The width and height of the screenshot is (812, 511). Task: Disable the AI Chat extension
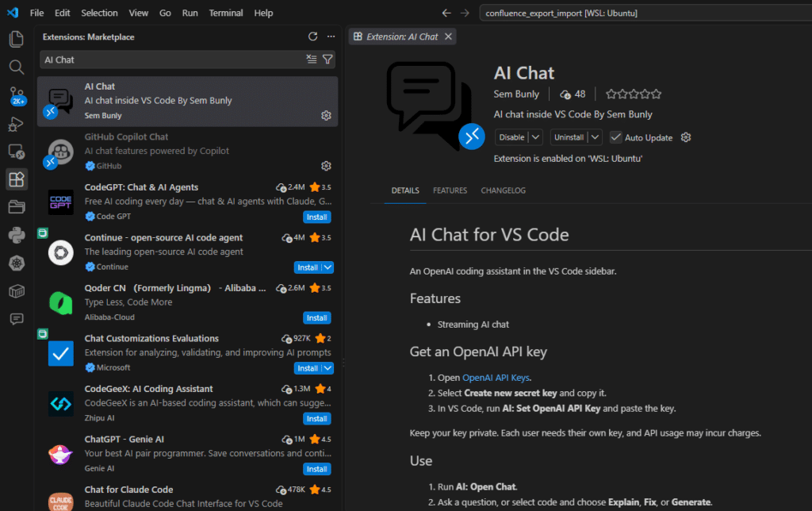pyautogui.click(x=511, y=137)
